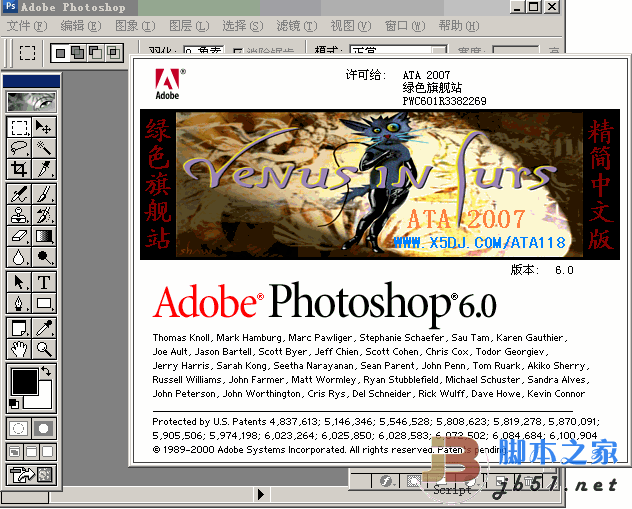Screen dimensions: 632x509
Task: Select the Rectangle shape tool
Action: (44, 303)
